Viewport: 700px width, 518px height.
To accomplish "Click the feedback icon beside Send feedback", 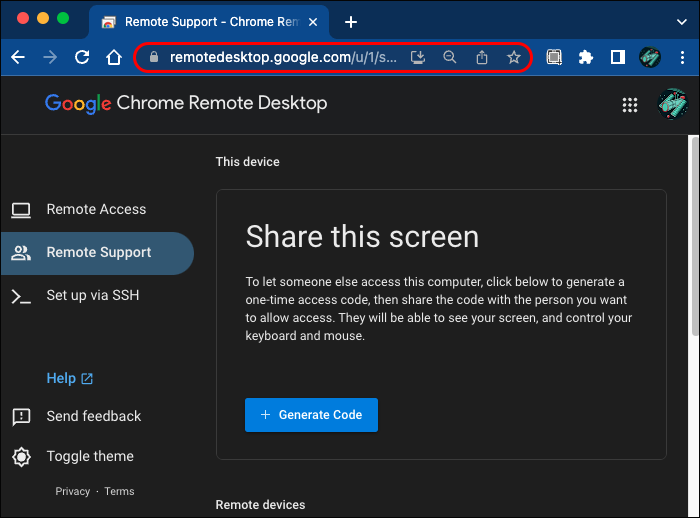I will tap(21, 417).
